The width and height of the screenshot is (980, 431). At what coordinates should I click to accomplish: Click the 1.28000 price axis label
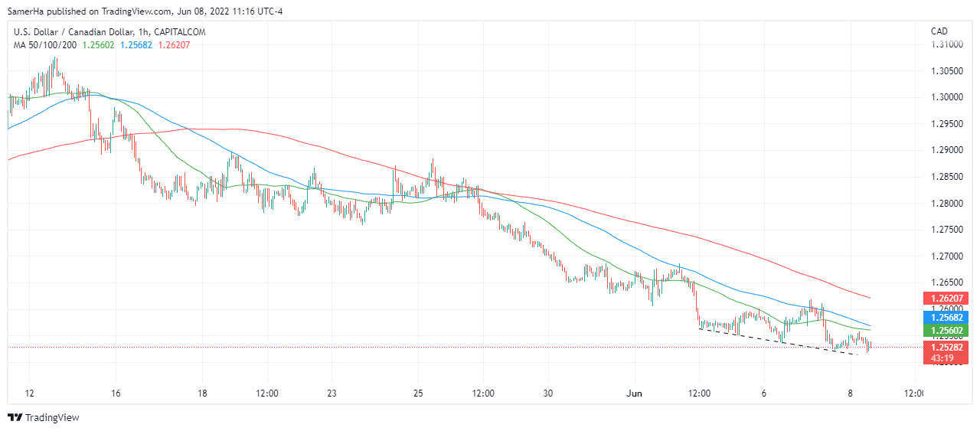(x=946, y=203)
